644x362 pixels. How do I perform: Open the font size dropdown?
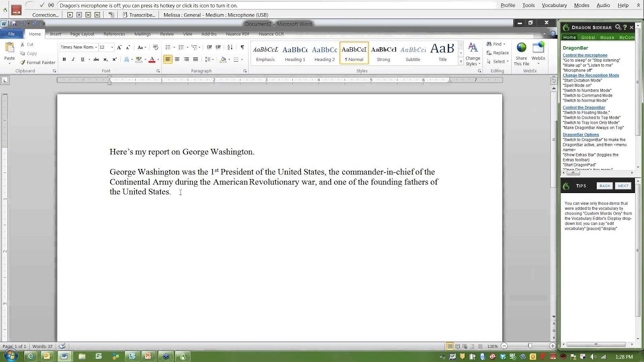point(112,47)
